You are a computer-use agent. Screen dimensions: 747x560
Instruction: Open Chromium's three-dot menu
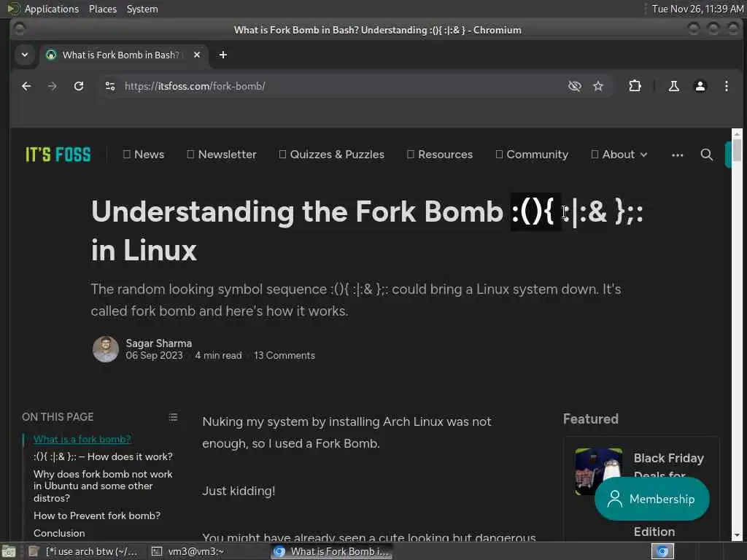(x=727, y=86)
